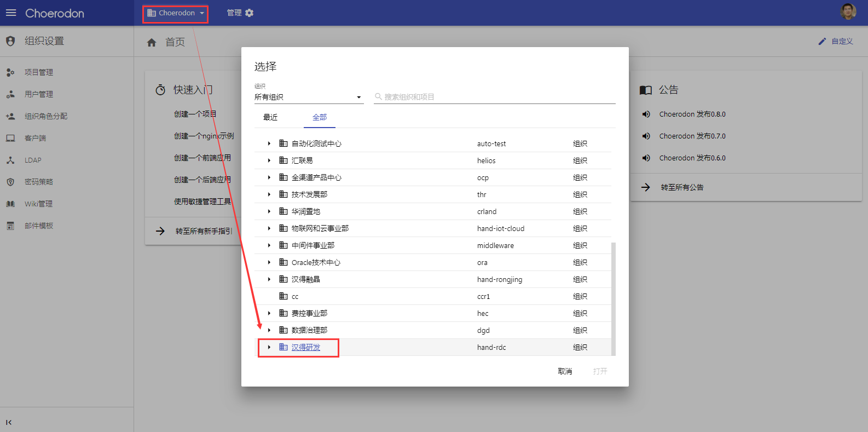
Task: Click the 取消 button
Action: tap(565, 371)
